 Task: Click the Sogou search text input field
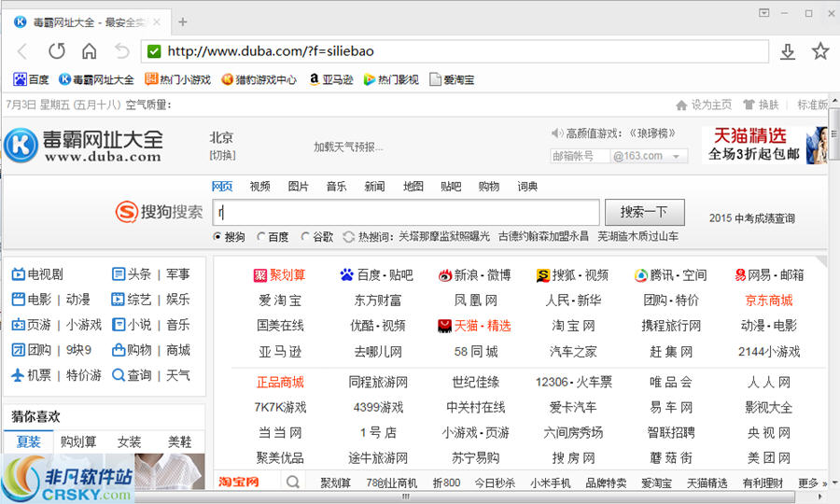pos(406,213)
